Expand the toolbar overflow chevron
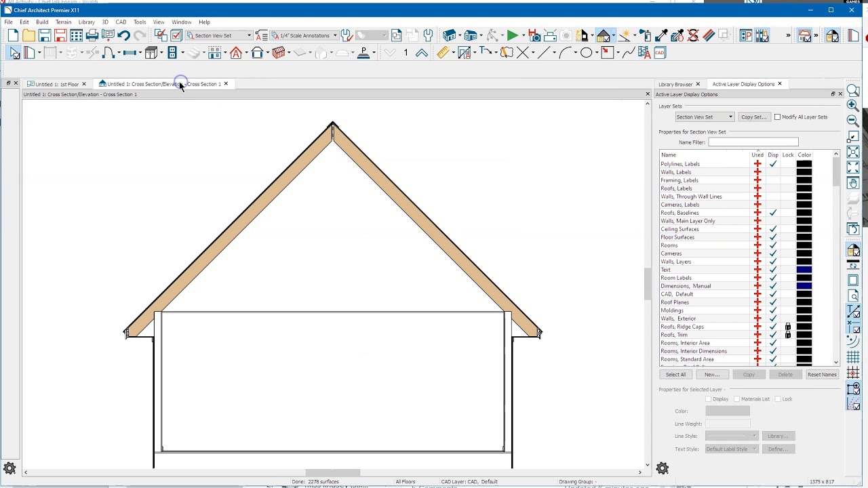 [788, 36]
